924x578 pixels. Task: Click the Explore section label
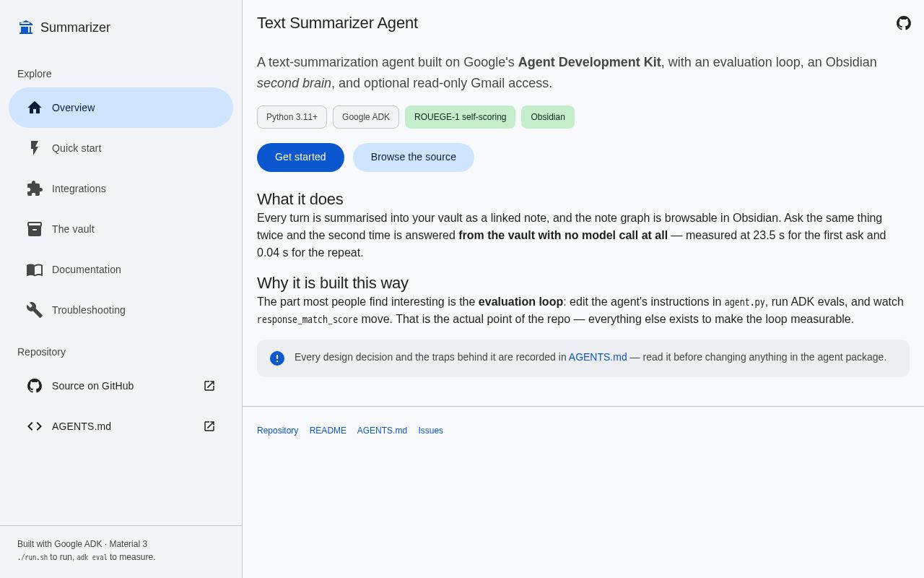(35, 74)
